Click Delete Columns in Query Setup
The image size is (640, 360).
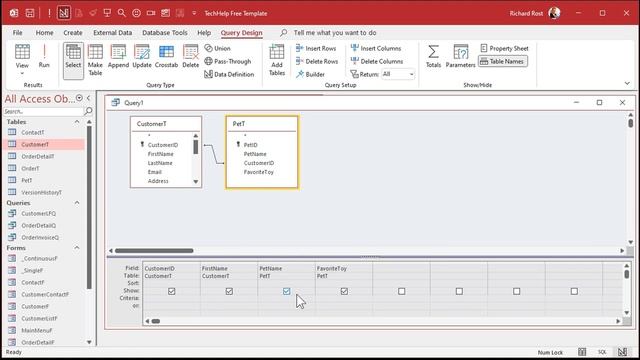point(377,61)
